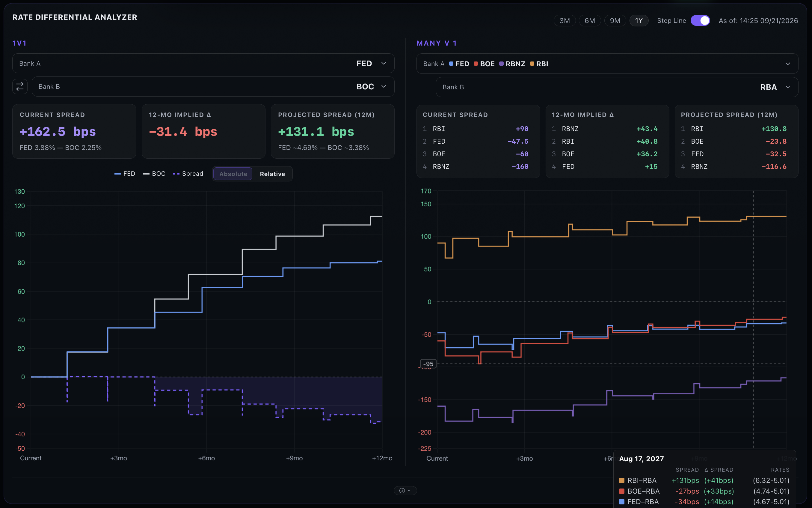Image resolution: width=812 pixels, height=508 pixels.
Task: Open the Many v 1 Bank B RBA dropdown
Action: (617, 87)
